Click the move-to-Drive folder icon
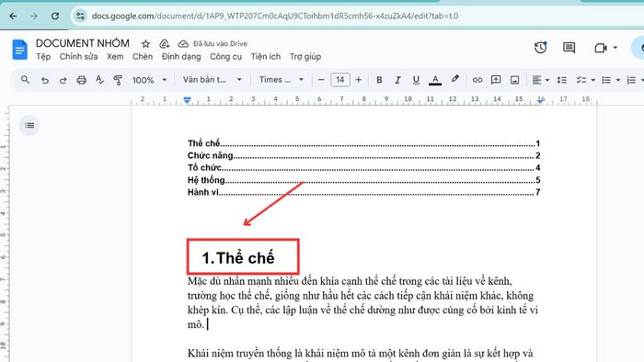This screenshot has height=362, width=644. tap(165, 44)
